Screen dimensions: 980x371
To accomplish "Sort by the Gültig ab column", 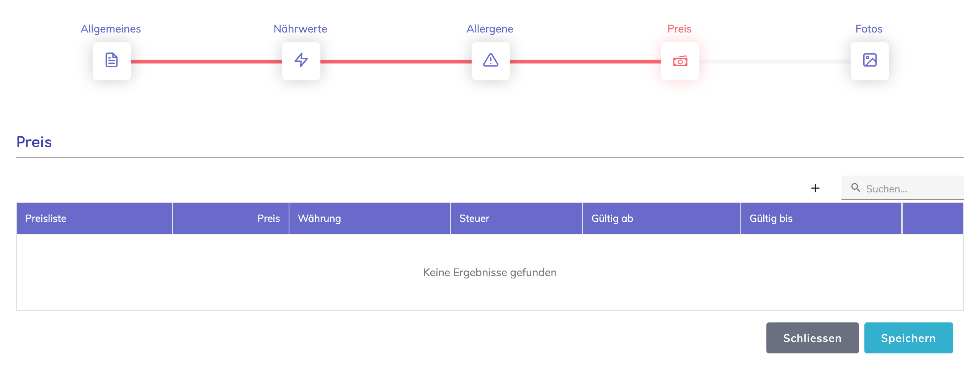I will (612, 218).
